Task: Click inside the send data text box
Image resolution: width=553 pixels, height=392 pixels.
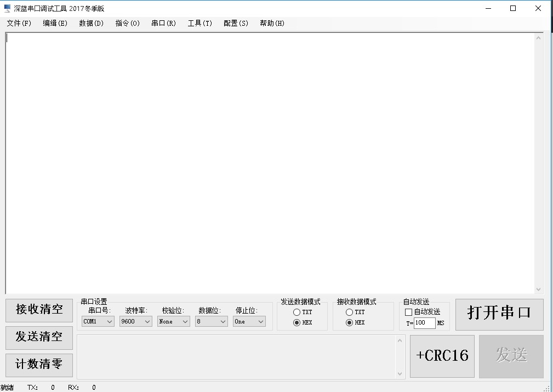Action: 236,357
